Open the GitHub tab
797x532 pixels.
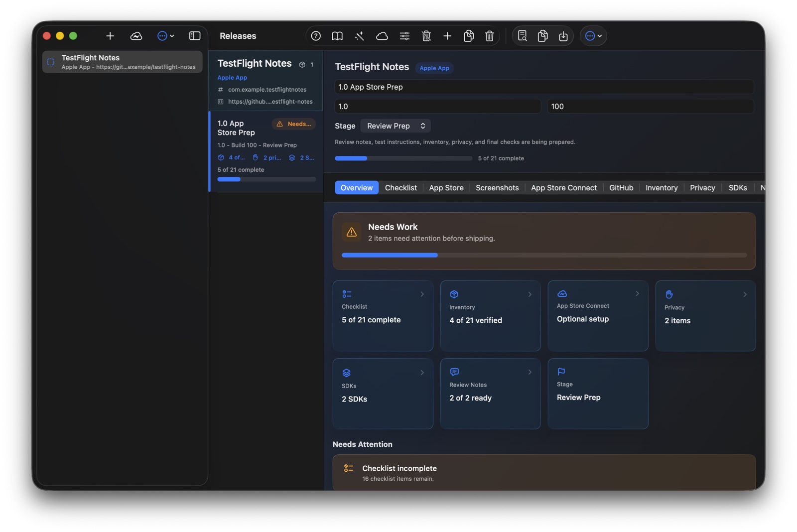[621, 188]
